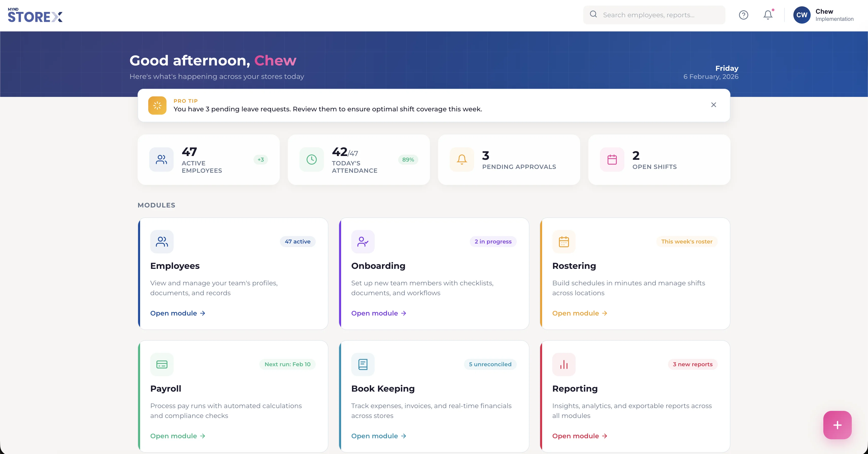Click the help question mark icon
Viewport: 868px width, 454px height.
point(743,15)
